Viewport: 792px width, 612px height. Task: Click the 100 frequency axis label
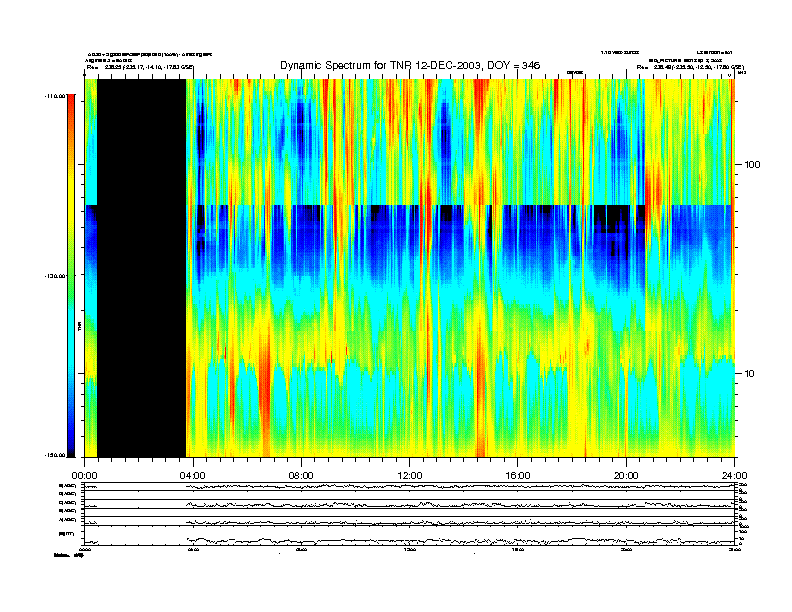[x=752, y=165]
